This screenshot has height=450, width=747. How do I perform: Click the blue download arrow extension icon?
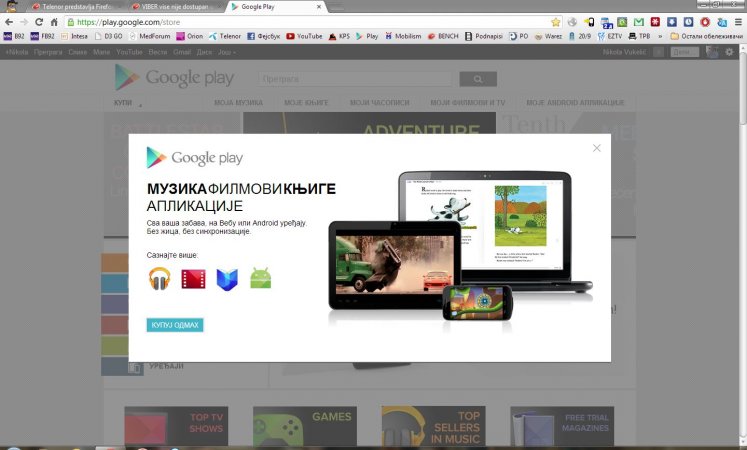672,22
